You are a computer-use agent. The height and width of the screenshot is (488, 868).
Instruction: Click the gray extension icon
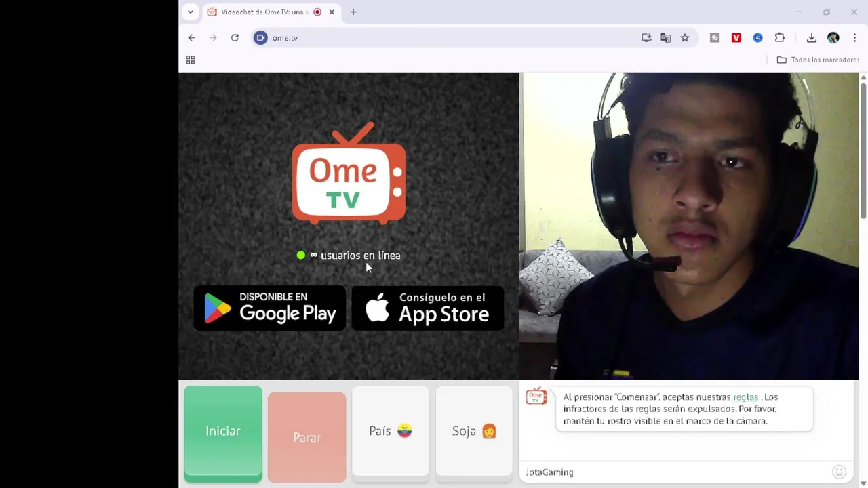(715, 38)
